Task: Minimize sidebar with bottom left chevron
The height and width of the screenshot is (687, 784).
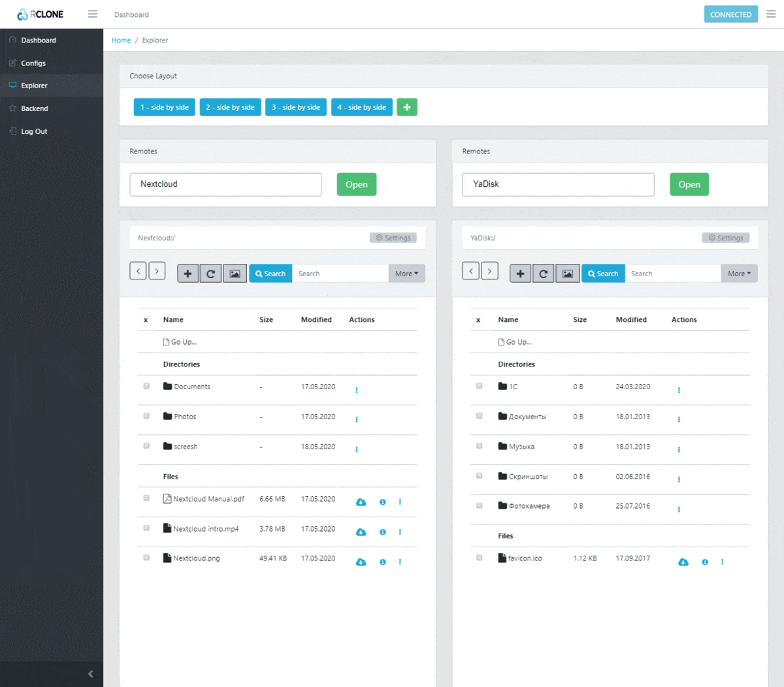Action: pyautogui.click(x=90, y=674)
